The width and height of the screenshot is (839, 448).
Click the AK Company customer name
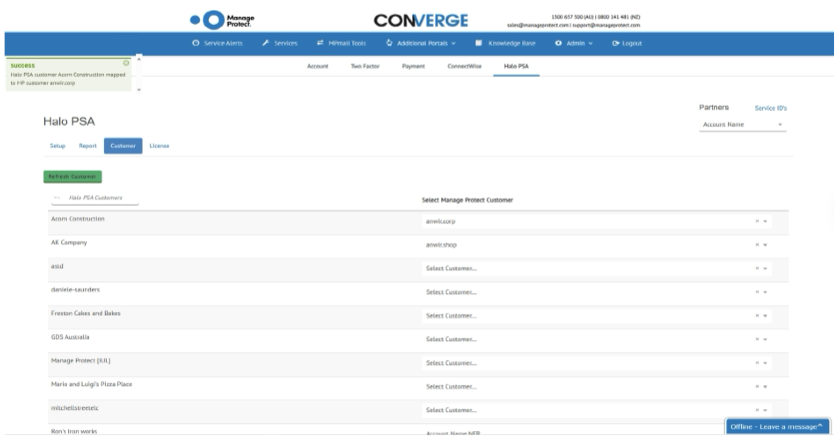tap(69, 242)
